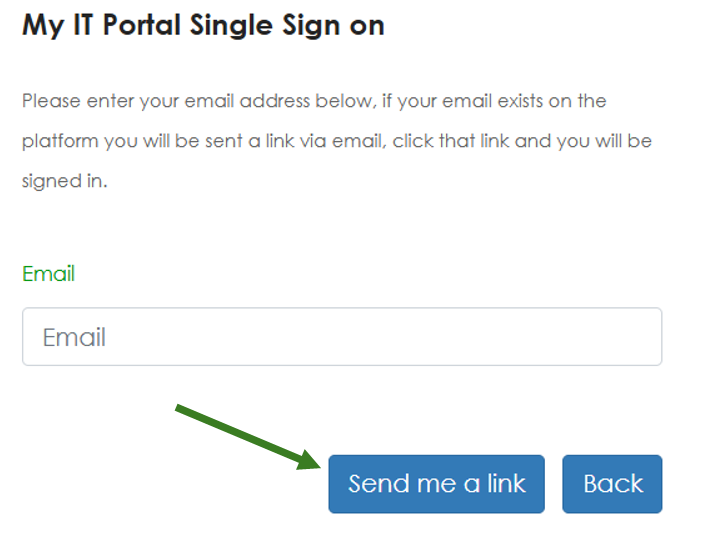Click the words "Single Sign on" in the heading
This screenshot has width=707, height=558.
287,26
